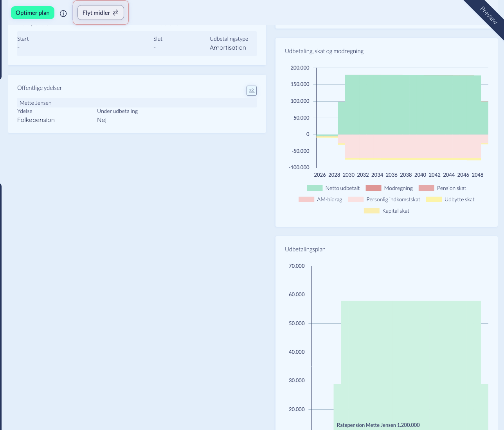Toggle the Kapital skat legend swatch

pyautogui.click(x=371, y=211)
